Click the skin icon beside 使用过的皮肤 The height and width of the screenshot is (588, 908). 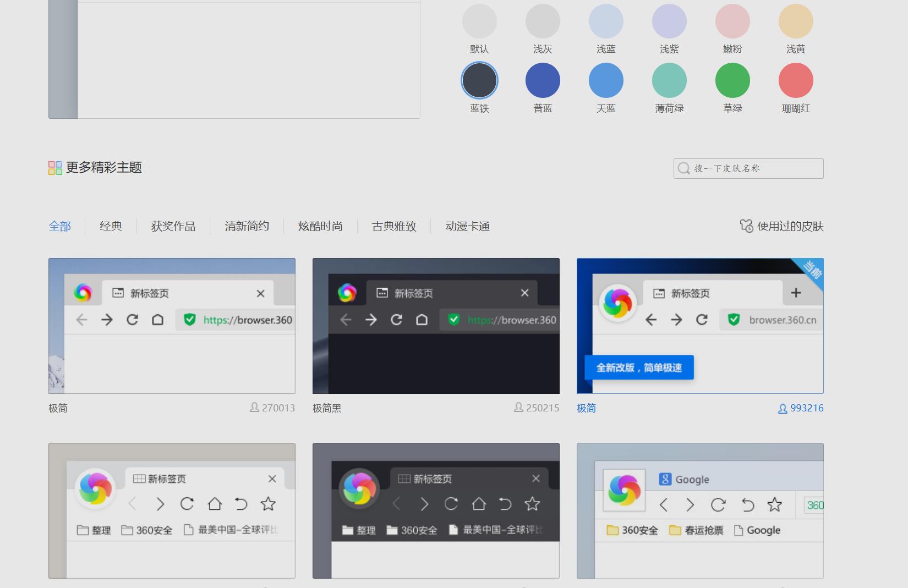coord(746,226)
